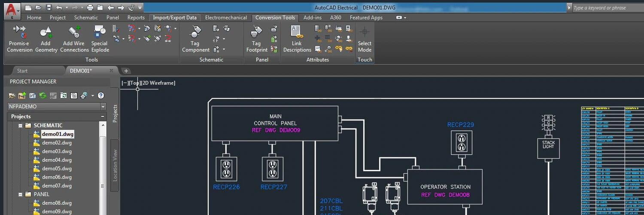The image size is (644, 215).
Task: Click the Tag Component tool
Action: pyautogui.click(x=196, y=39)
